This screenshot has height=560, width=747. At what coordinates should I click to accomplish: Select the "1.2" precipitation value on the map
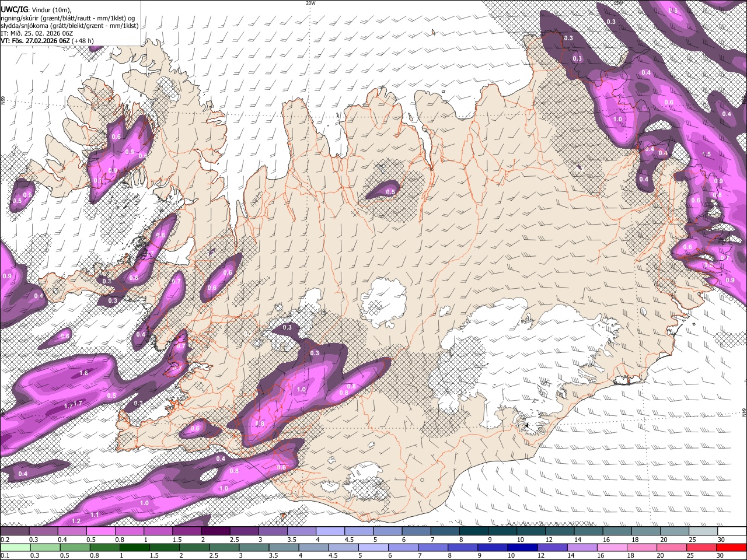(76, 521)
